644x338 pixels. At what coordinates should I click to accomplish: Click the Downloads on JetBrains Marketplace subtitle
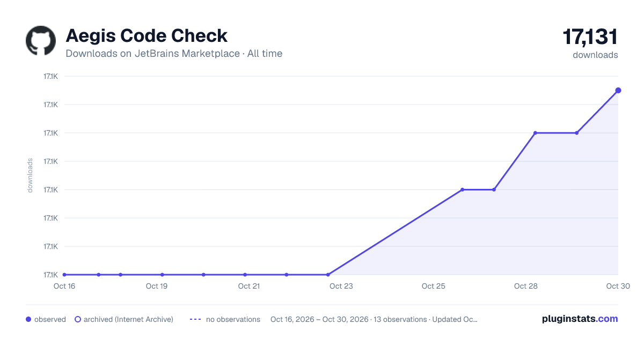point(174,54)
